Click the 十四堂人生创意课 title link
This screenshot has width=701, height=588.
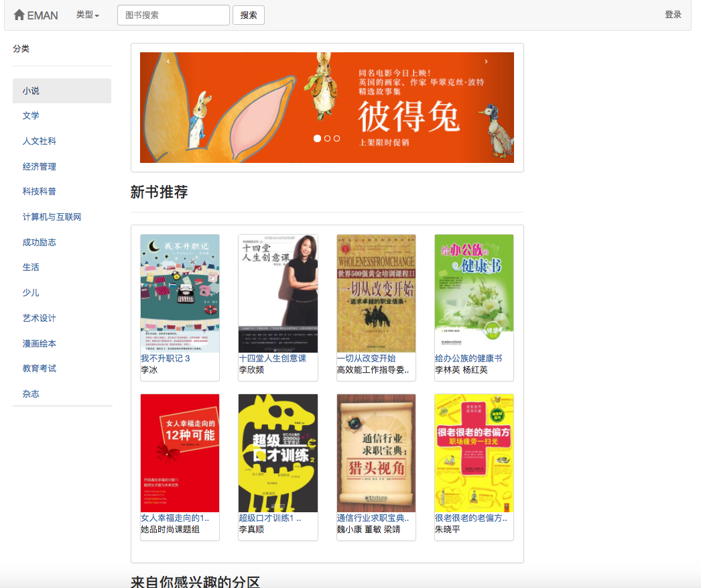coord(272,358)
